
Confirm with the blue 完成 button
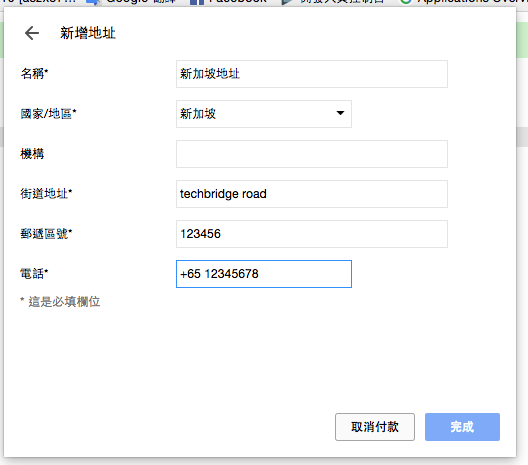[462, 427]
